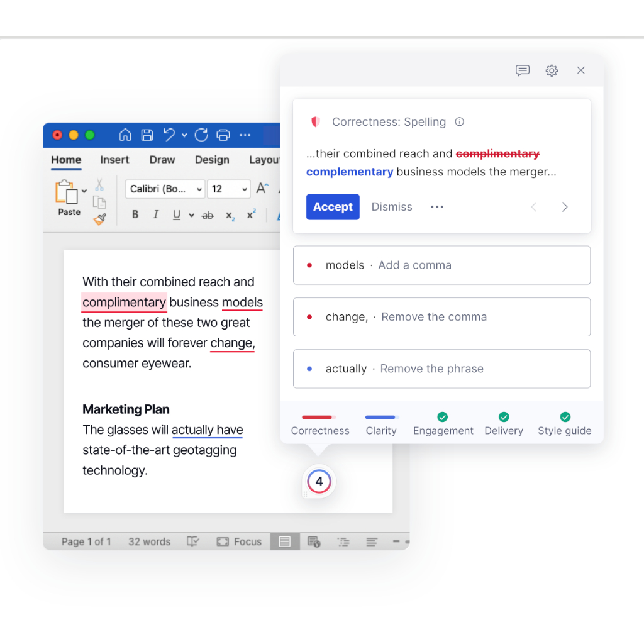Expand the Paste options dropdown arrow
Screen dimensions: 644x644
click(84, 191)
